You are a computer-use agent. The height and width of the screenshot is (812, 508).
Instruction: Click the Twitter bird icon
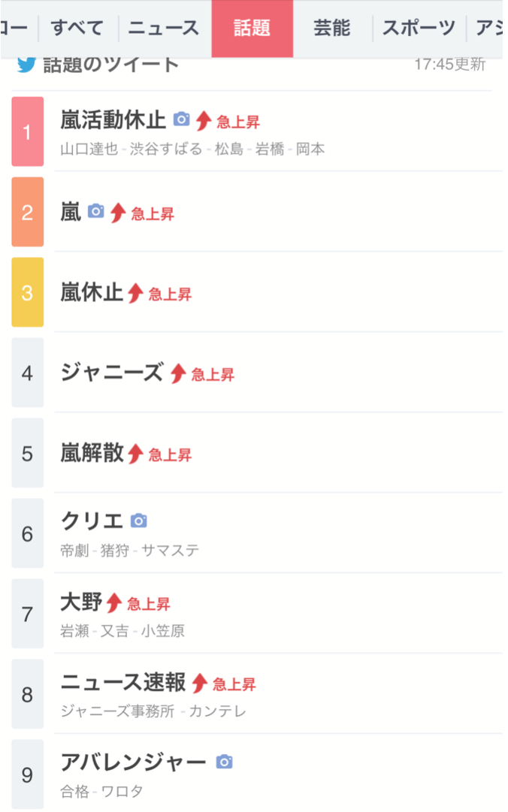26,65
